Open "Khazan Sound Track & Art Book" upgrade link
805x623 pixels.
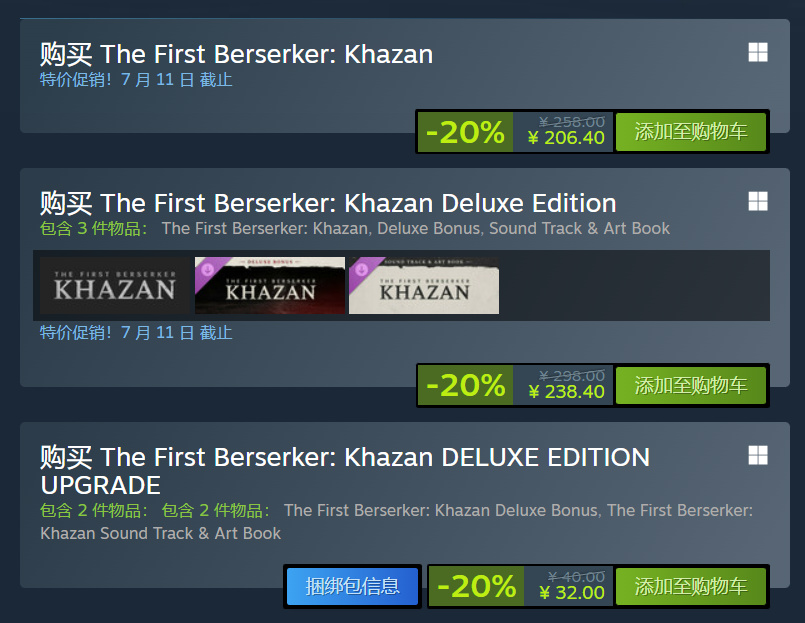click(x=160, y=533)
